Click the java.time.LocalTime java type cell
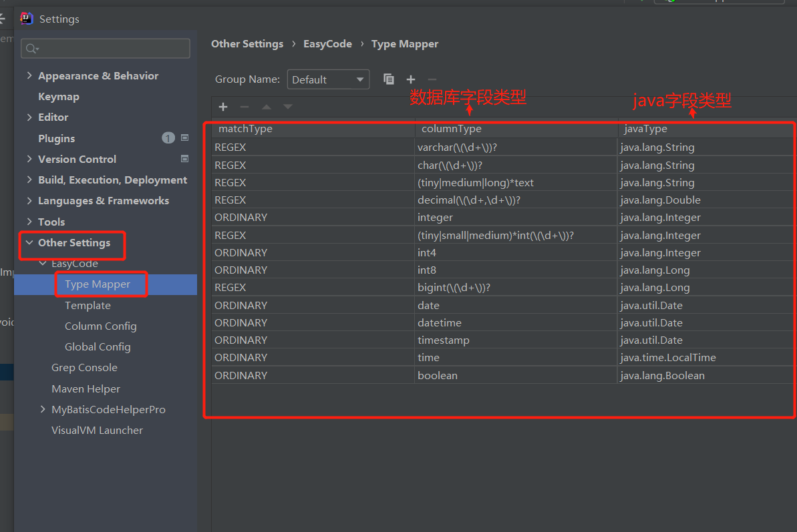 (x=707, y=357)
